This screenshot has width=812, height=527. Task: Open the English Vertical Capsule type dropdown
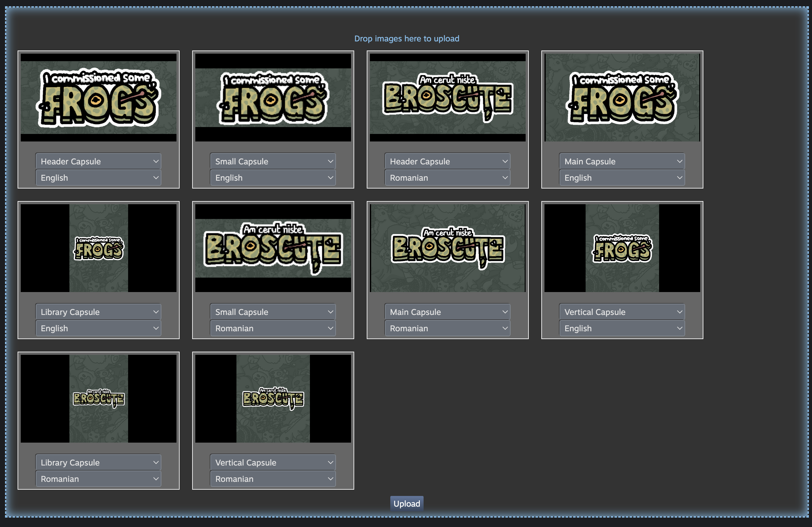coord(622,312)
